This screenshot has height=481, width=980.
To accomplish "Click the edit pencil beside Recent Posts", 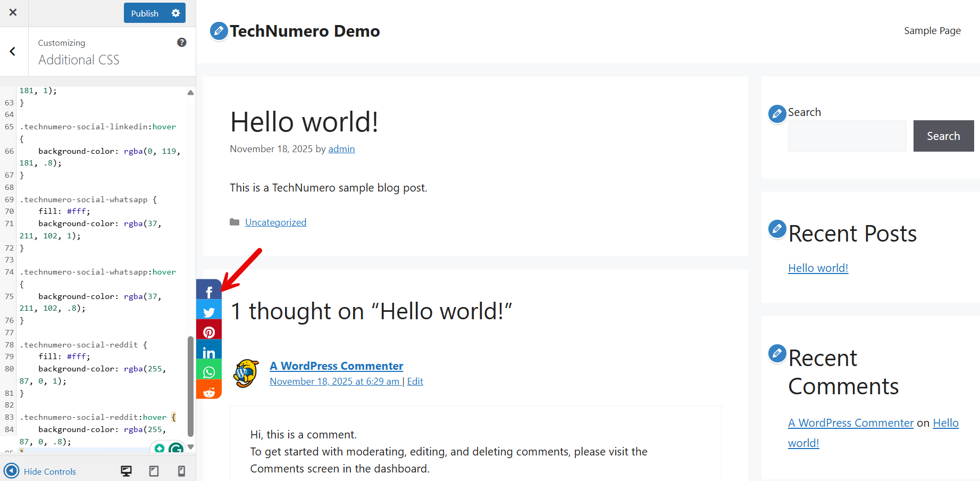I will 777,229.
